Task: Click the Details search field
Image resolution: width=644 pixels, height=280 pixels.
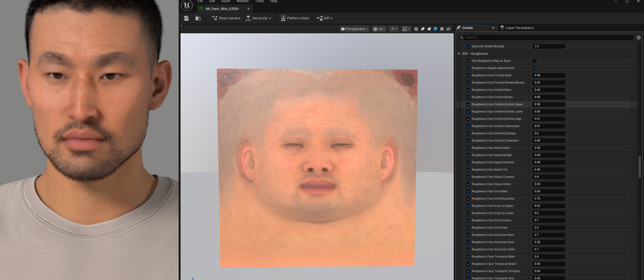Action: [546, 37]
